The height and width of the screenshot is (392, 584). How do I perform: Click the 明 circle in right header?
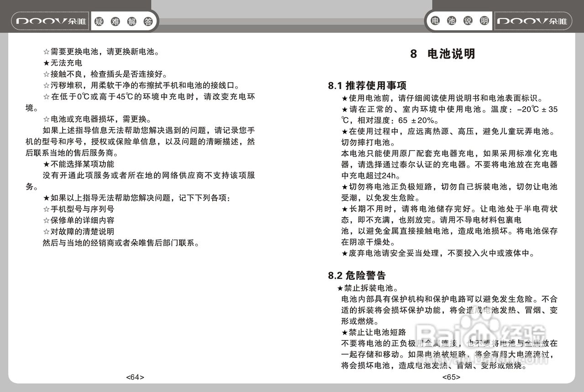tap(484, 20)
